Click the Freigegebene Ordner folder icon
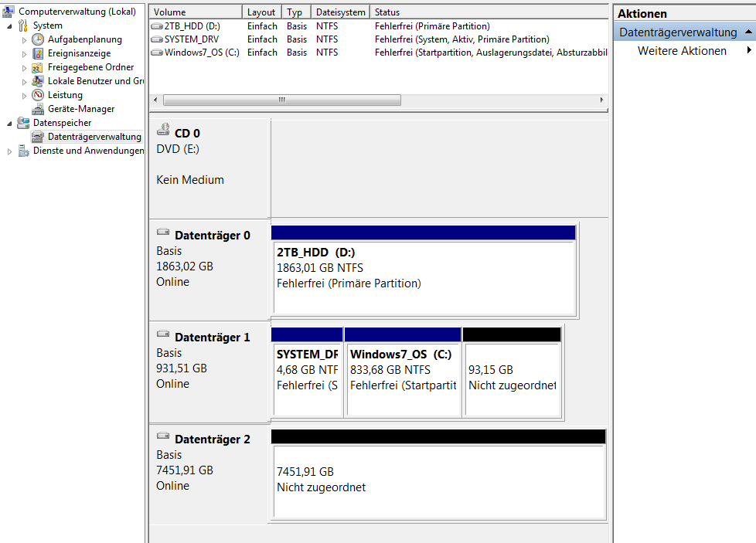This screenshot has height=543, width=756. [x=38, y=67]
